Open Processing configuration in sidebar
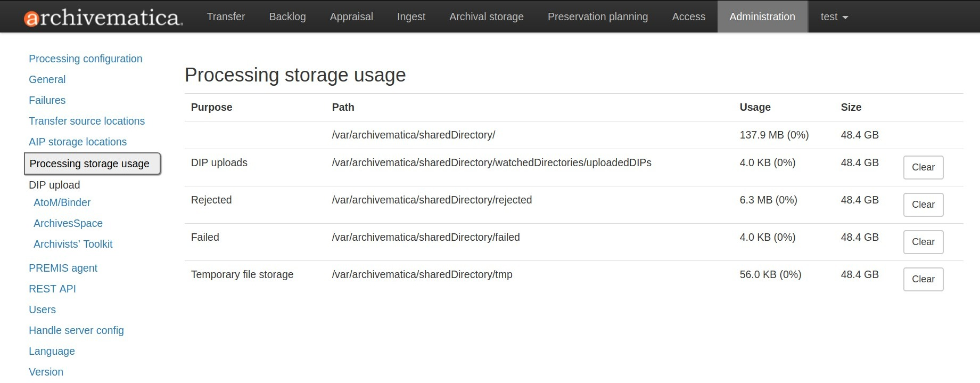The width and height of the screenshot is (980, 383). tap(85, 59)
